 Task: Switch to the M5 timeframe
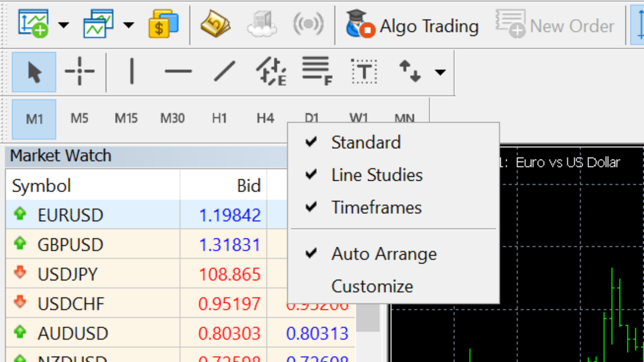79,118
